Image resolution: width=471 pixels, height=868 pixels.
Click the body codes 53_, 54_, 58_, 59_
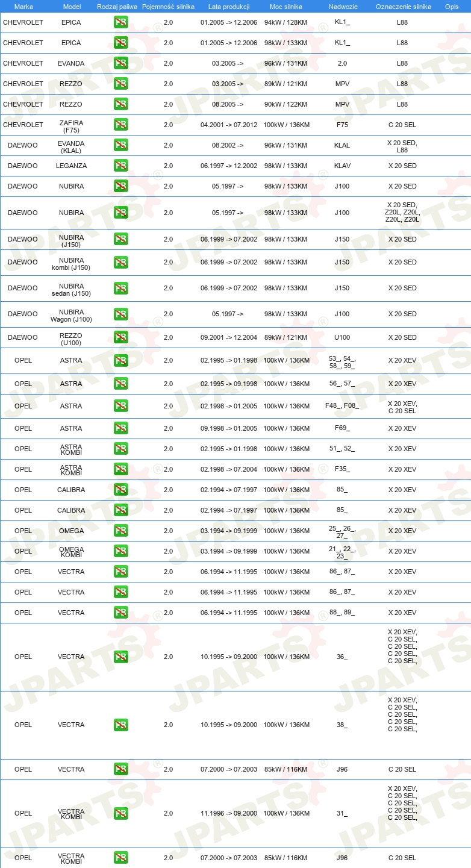[x=342, y=362]
